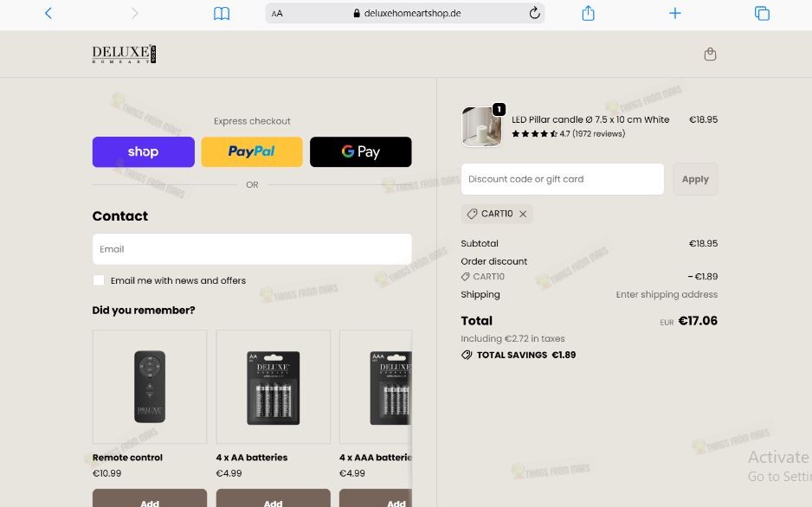Click the Deluxe Homeart logo
This screenshot has height=507, width=812.
(x=124, y=54)
